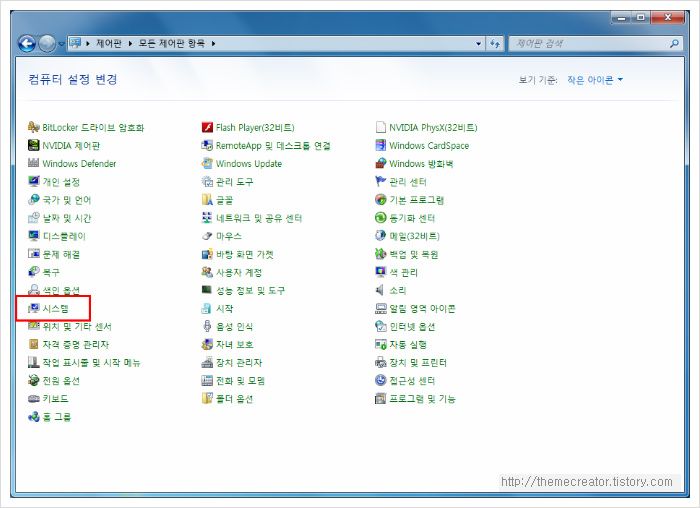The width and height of the screenshot is (700, 508).
Task: Open 메일(32비트) mail icon
Action: 380,236
